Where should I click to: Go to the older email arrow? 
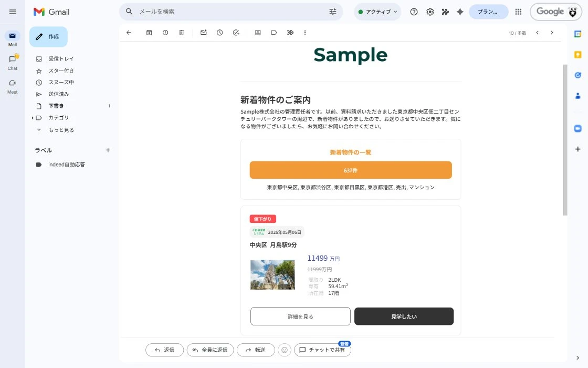pyautogui.click(x=552, y=33)
